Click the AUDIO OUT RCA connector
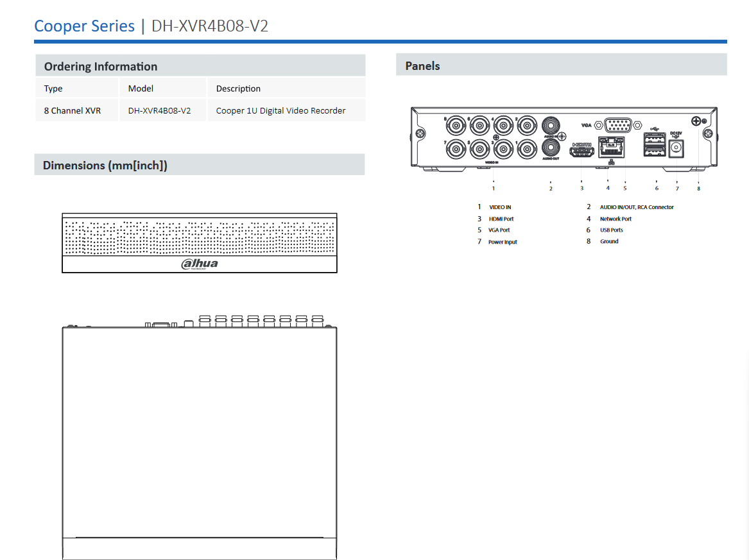Image resolution: width=749 pixels, height=560 pixels. pos(551,148)
